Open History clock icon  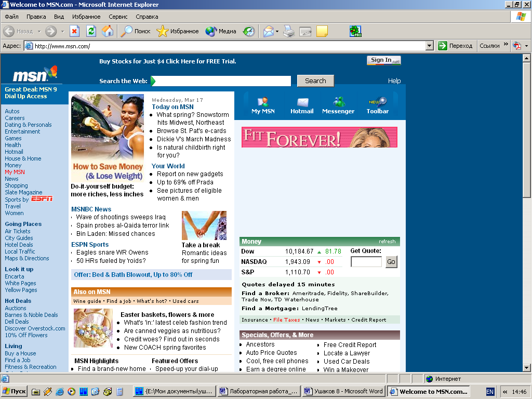(x=249, y=31)
